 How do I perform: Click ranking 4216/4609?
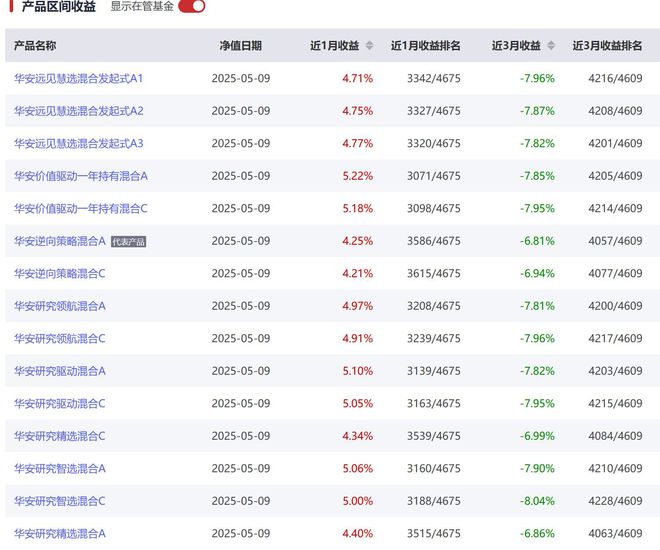[x=615, y=78]
